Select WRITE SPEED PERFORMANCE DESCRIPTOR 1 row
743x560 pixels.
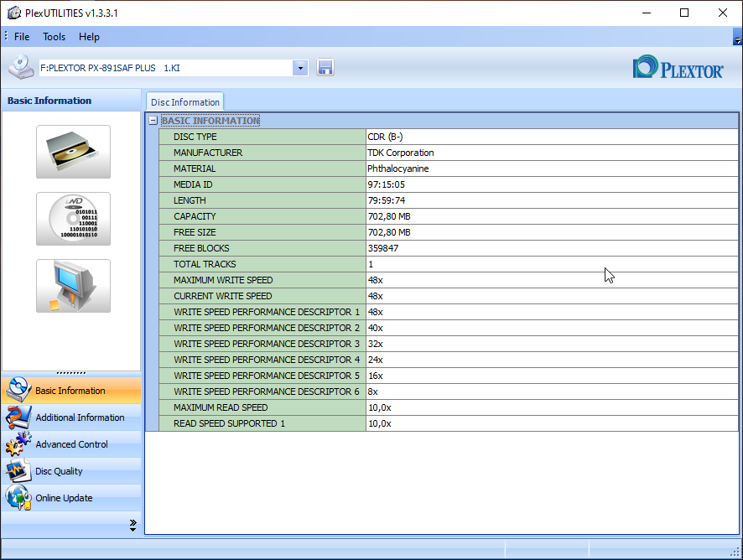pos(267,312)
